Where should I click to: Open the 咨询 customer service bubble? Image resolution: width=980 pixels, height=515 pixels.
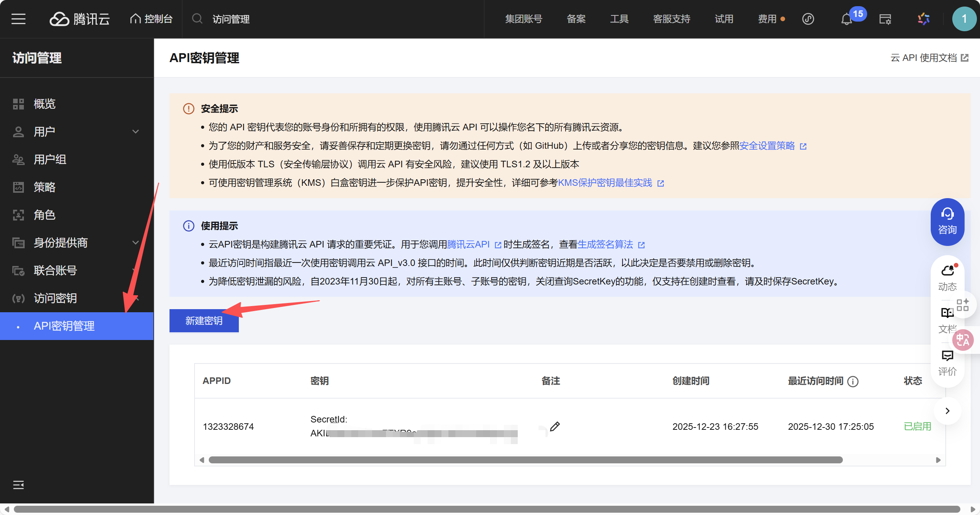point(947,222)
